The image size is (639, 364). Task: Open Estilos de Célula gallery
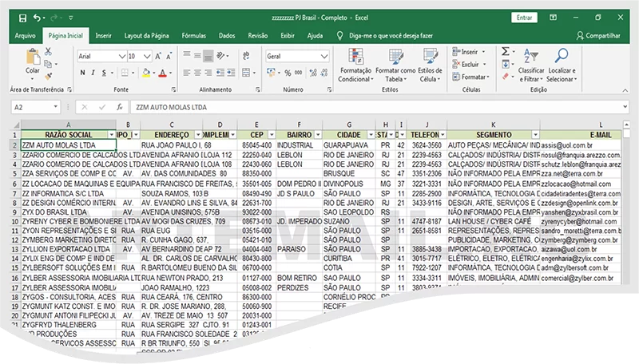tap(430, 65)
